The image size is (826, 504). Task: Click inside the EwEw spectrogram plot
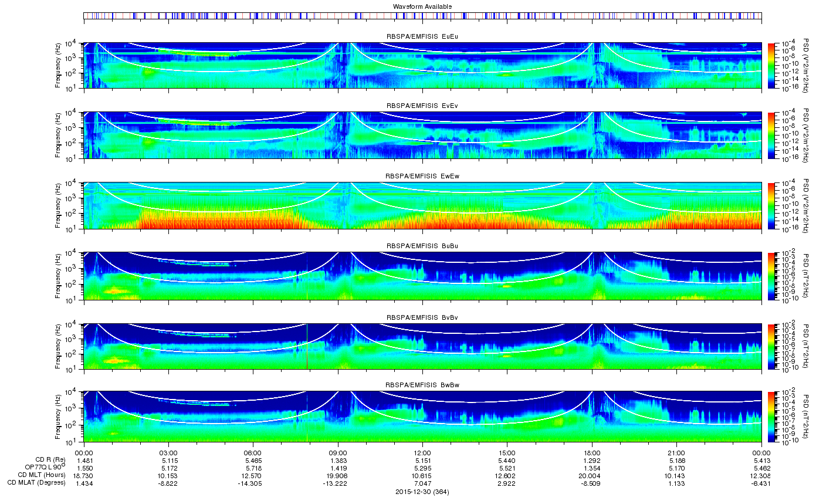tap(422, 205)
